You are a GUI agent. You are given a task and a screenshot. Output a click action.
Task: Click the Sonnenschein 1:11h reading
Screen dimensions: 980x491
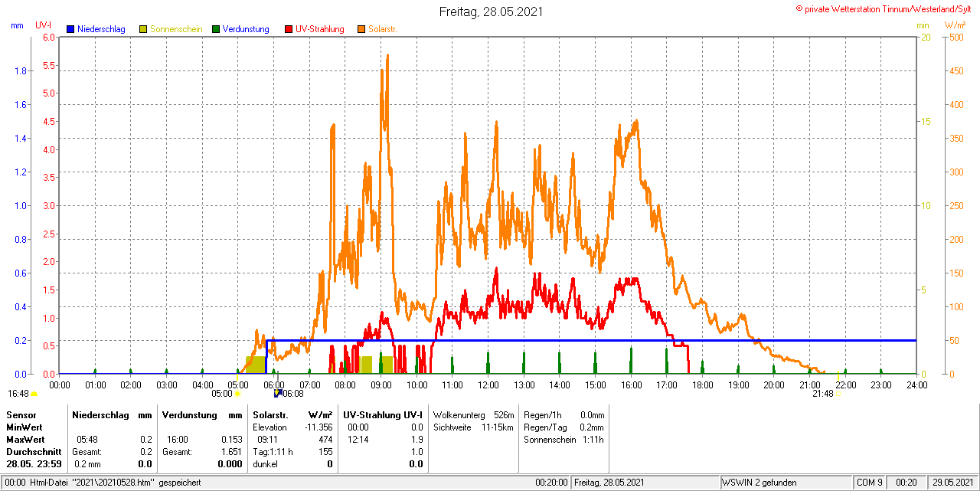click(564, 439)
